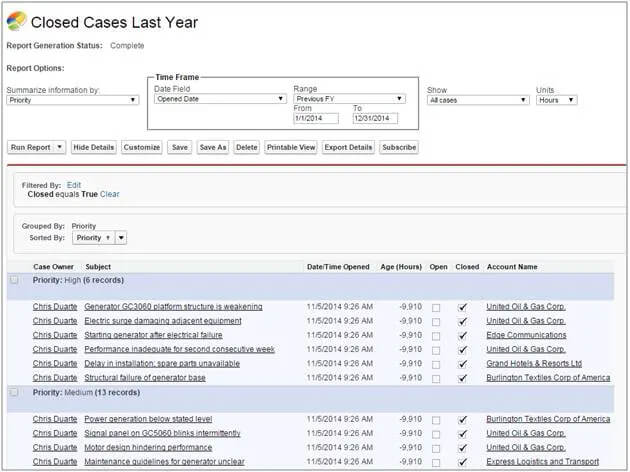Screen dimensions: 630x472
Task: Click the Edit filter link
Action: tap(73, 185)
